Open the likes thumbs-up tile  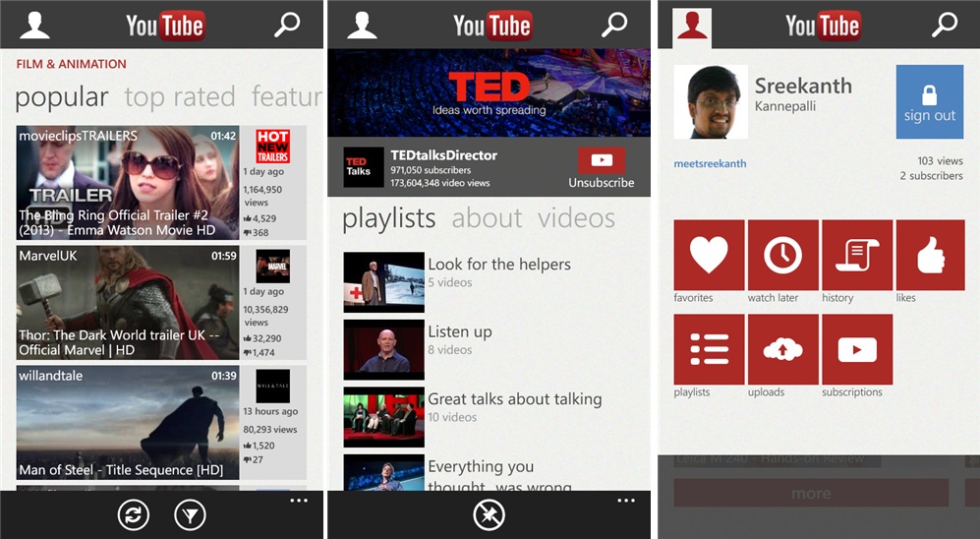pos(930,256)
